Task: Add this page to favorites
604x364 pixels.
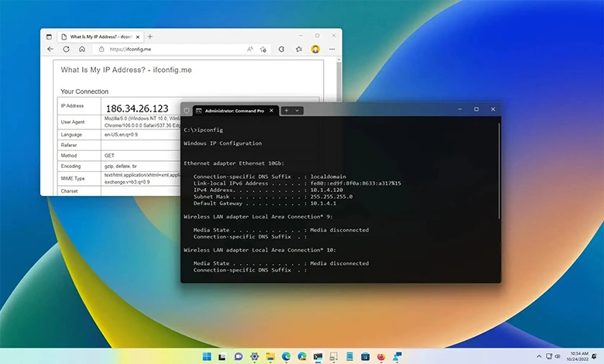Action: coord(264,49)
